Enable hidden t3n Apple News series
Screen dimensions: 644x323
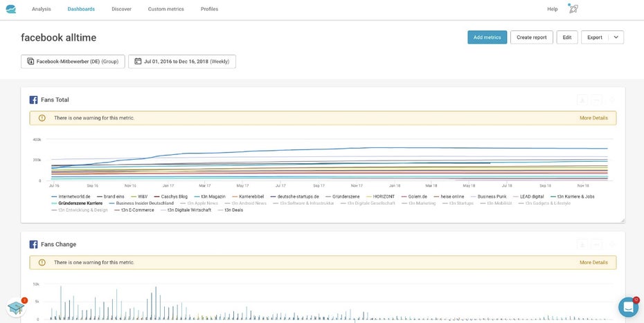(x=199, y=203)
